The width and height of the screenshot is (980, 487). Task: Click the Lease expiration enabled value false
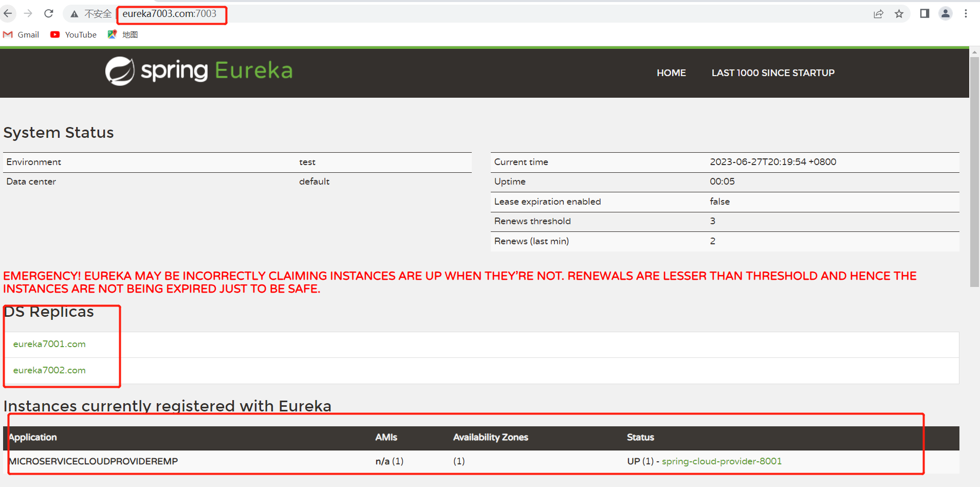point(719,202)
